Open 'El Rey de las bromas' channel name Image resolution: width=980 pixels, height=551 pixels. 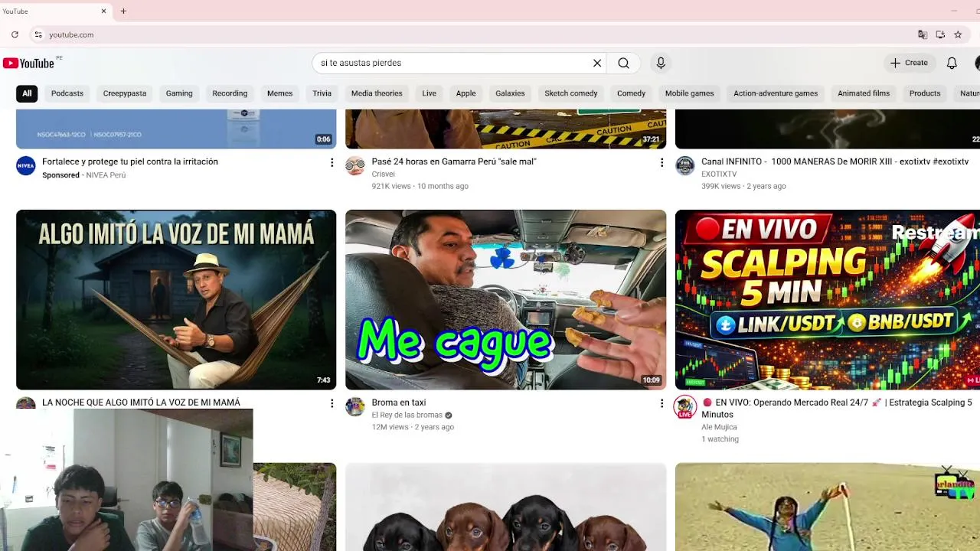point(407,415)
